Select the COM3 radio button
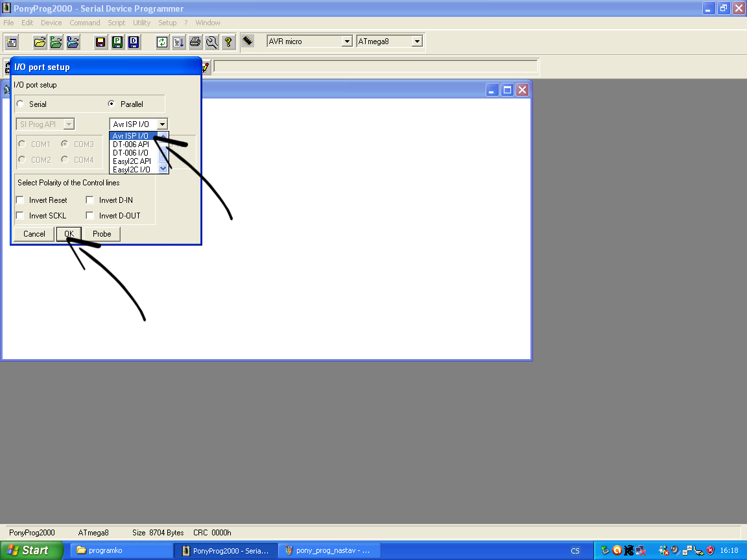 65,144
